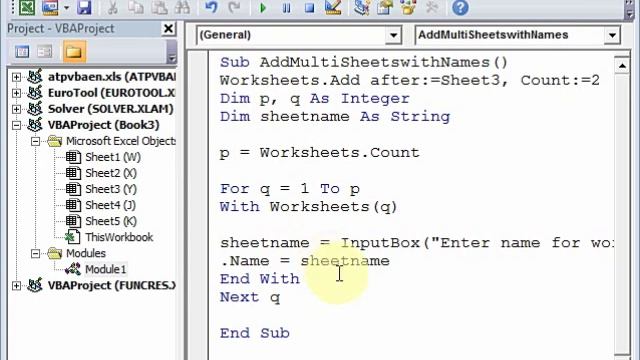Select VBAProject (Book3) in tree
Viewport: 640px width, 360px height.
click(103, 125)
